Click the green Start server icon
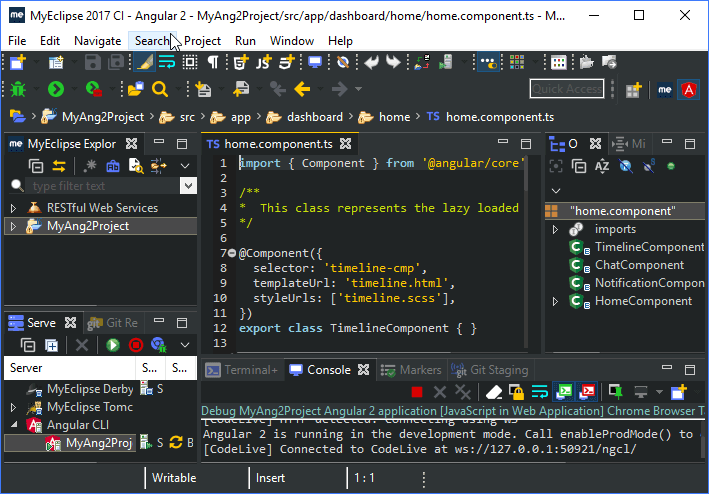The width and height of the screenshot is (709, 494). coord(113,345)
